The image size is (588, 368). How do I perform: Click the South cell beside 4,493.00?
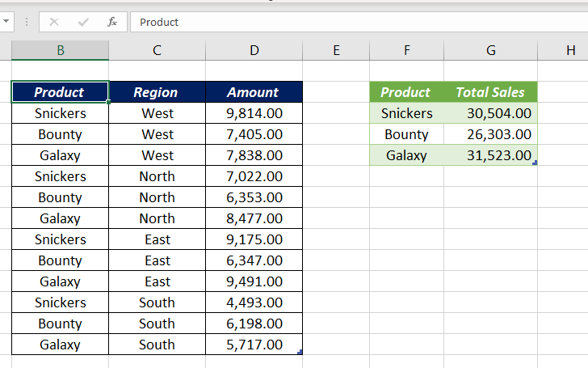pyautogui.click(x=157, y=302)
